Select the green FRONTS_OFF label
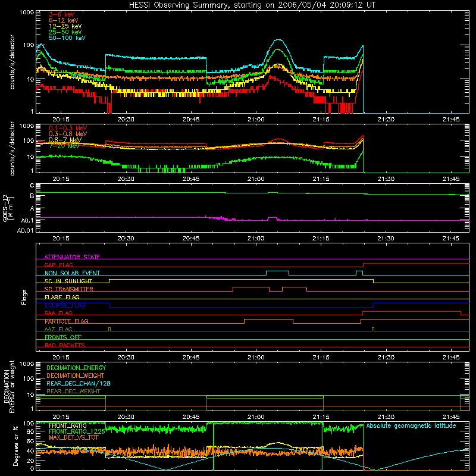 (x=63, y=337)
